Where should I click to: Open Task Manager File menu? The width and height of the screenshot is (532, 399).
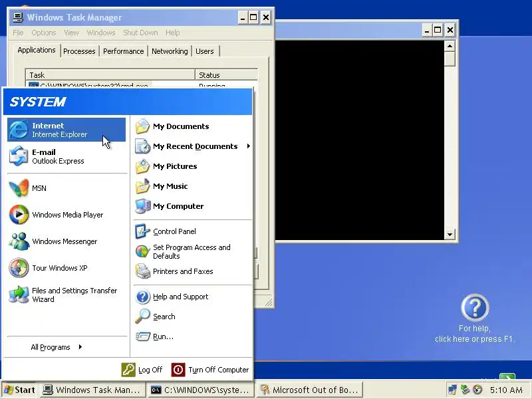click(18, 33)
